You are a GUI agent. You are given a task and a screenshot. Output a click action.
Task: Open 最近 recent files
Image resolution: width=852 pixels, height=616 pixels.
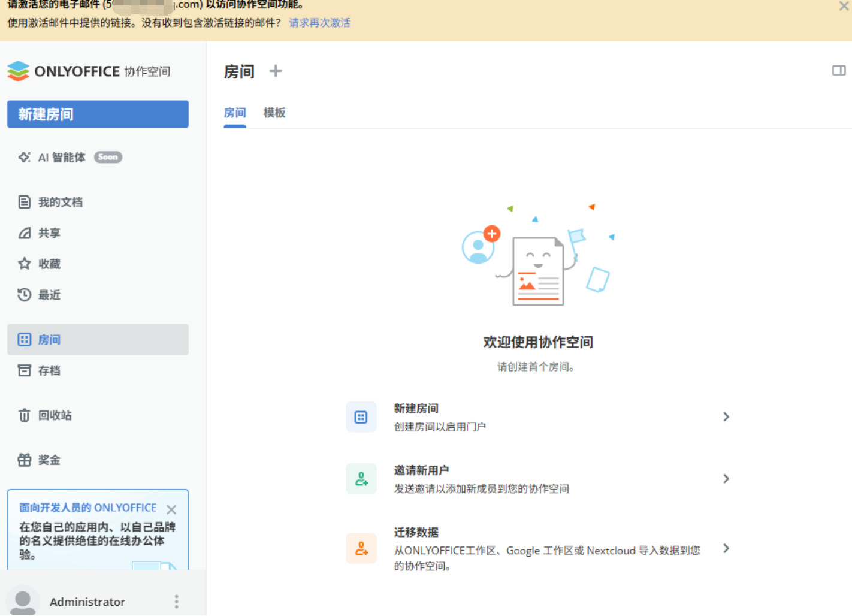pyautogui.click(x=49, y=295)
